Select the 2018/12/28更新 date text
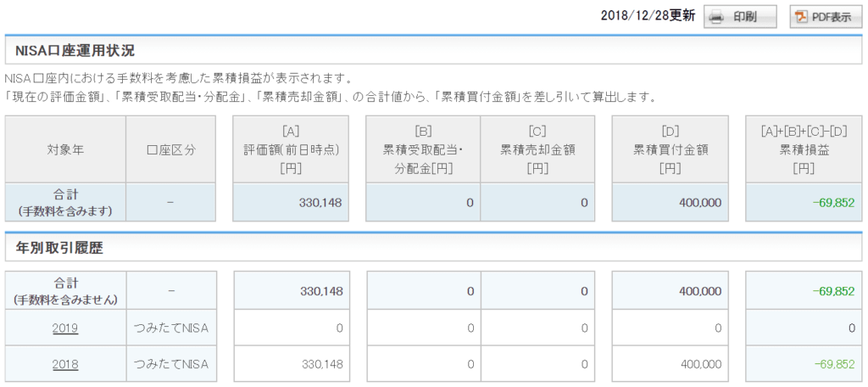Screen dimensions: 868x387 click(x=648, y=15)
